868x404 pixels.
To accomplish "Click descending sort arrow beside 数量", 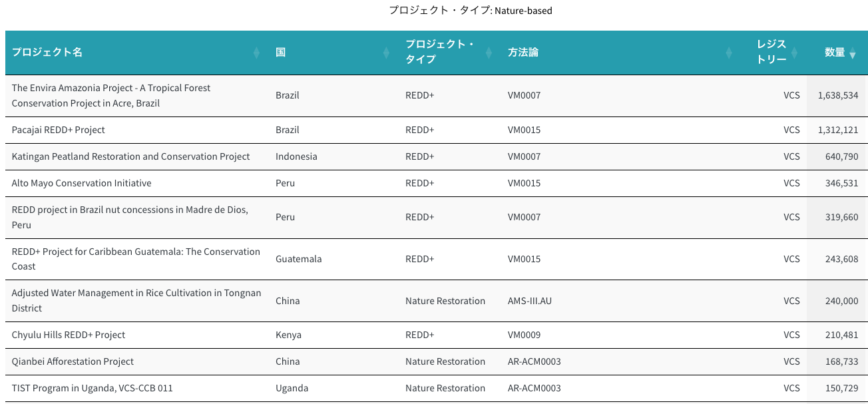I will [x=853, y=55].
